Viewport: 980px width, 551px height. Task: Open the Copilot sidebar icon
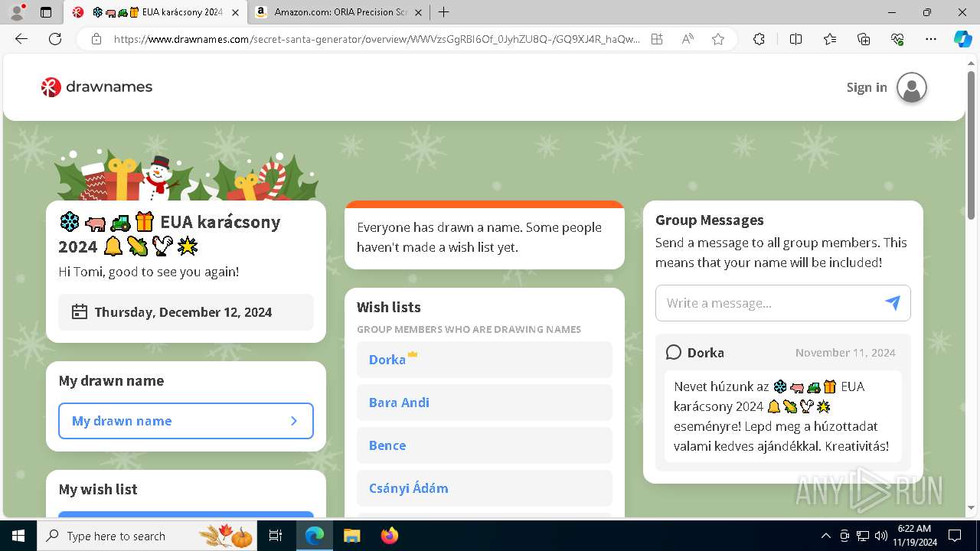click(962, 39)
